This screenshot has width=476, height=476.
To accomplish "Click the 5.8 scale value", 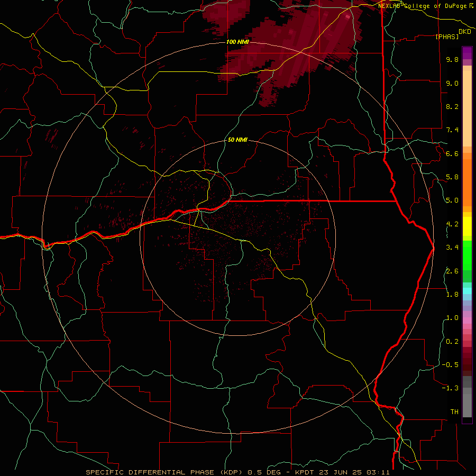I will pos(452,177).
